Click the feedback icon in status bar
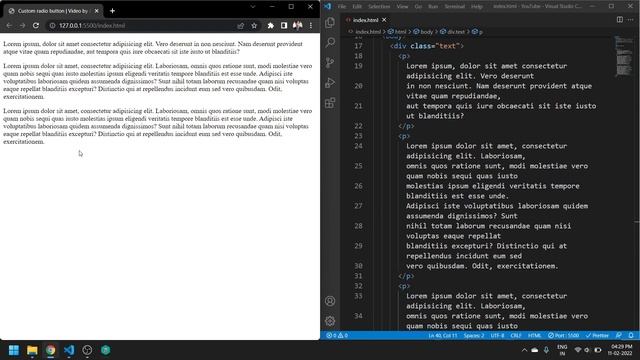The width and height of the screenshot is (640, 360). tap(619, 336)
